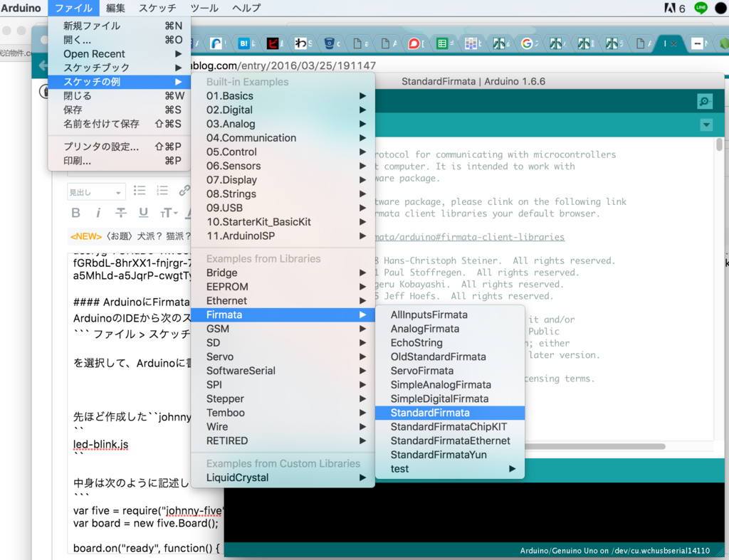The height and width of the screenshot is (560, 729).
Task: Open the スケッチ menu
Action: point(157,8)
